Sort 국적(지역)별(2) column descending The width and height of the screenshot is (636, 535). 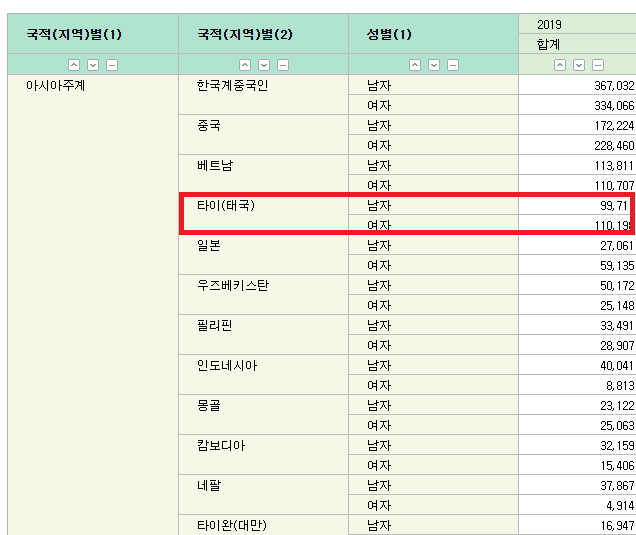pos(263,65)
